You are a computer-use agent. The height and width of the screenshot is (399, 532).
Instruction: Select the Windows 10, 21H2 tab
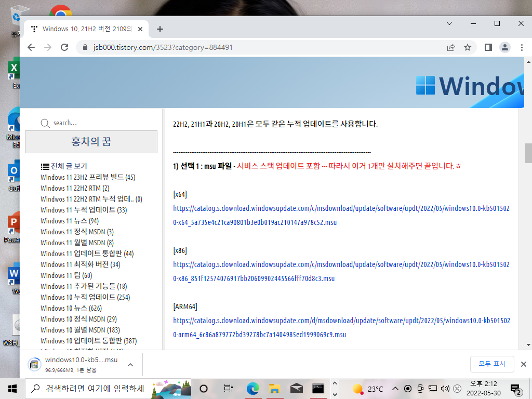click(87, 29)
